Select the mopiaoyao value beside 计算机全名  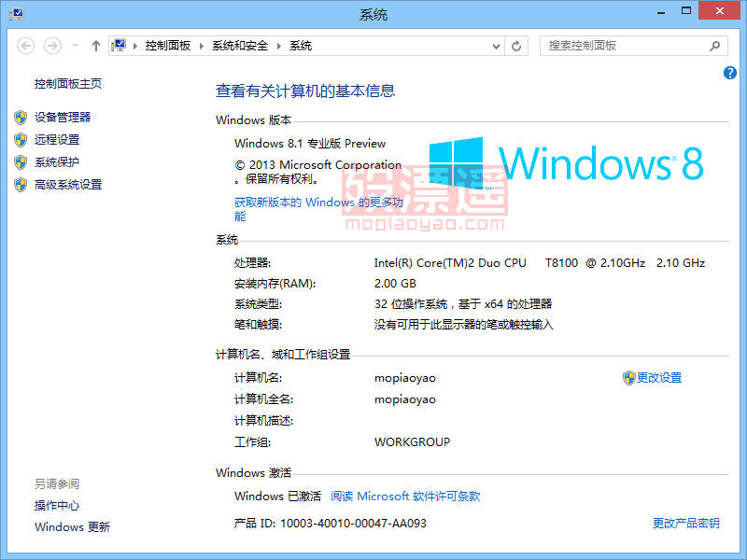(x=405, y=399)
